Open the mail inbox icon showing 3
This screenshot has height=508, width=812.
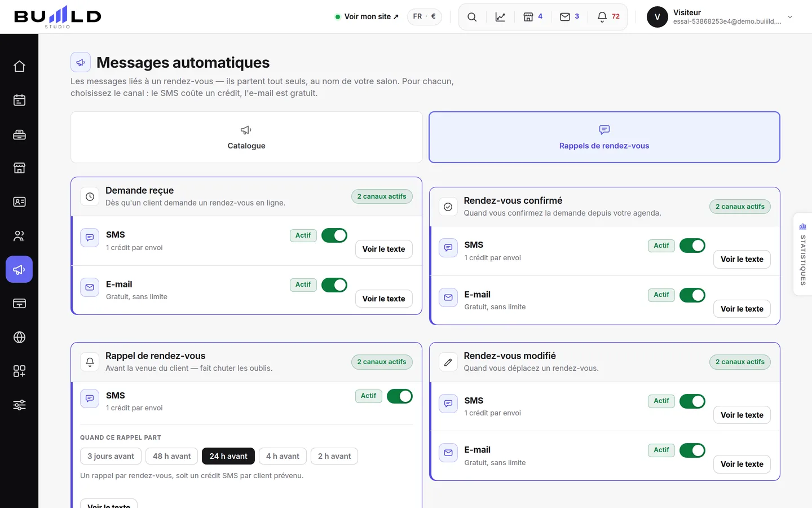(x=570, y=17)
